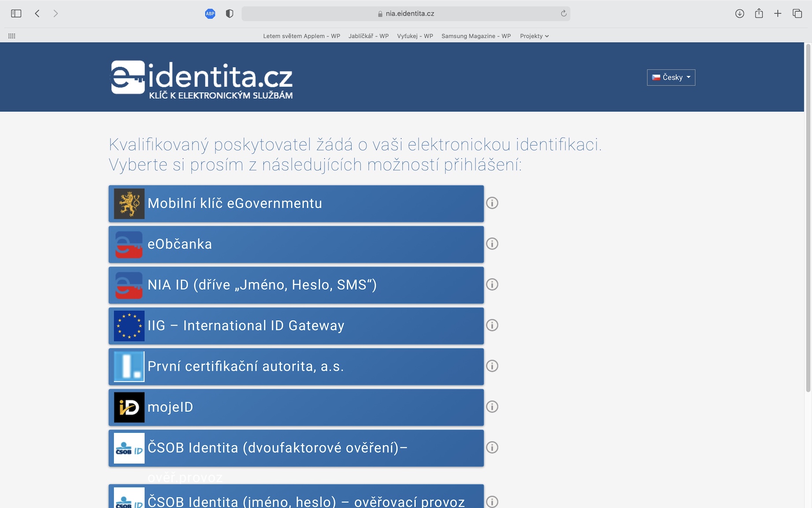Reload the current page
The image size is (812, 508).
(564, 14)
